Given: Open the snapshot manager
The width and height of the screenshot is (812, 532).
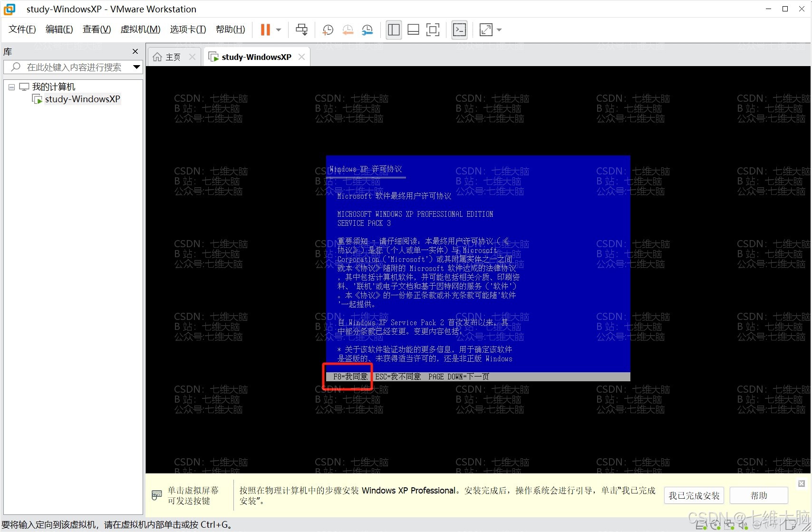Looking at the screenshot, I should (x=367, y=30).
